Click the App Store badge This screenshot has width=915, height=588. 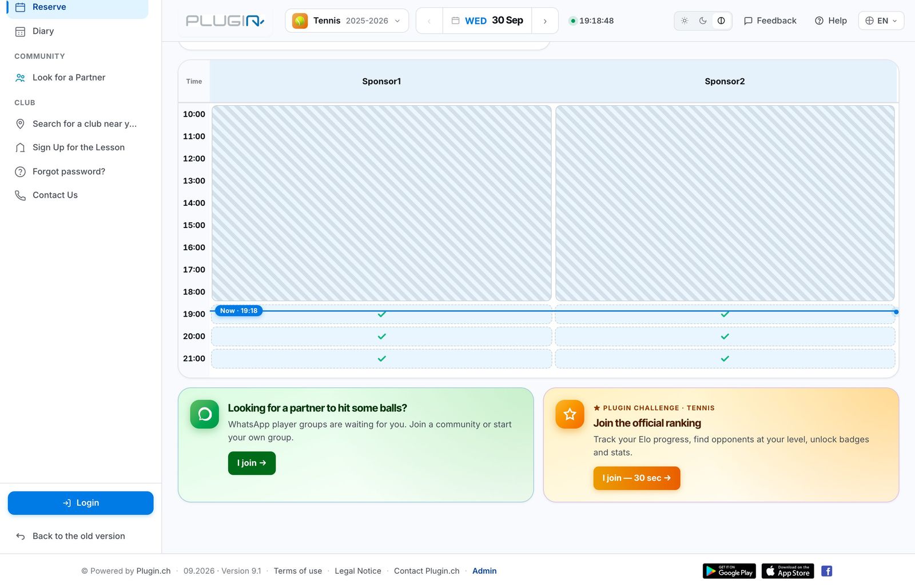[788, 571]
